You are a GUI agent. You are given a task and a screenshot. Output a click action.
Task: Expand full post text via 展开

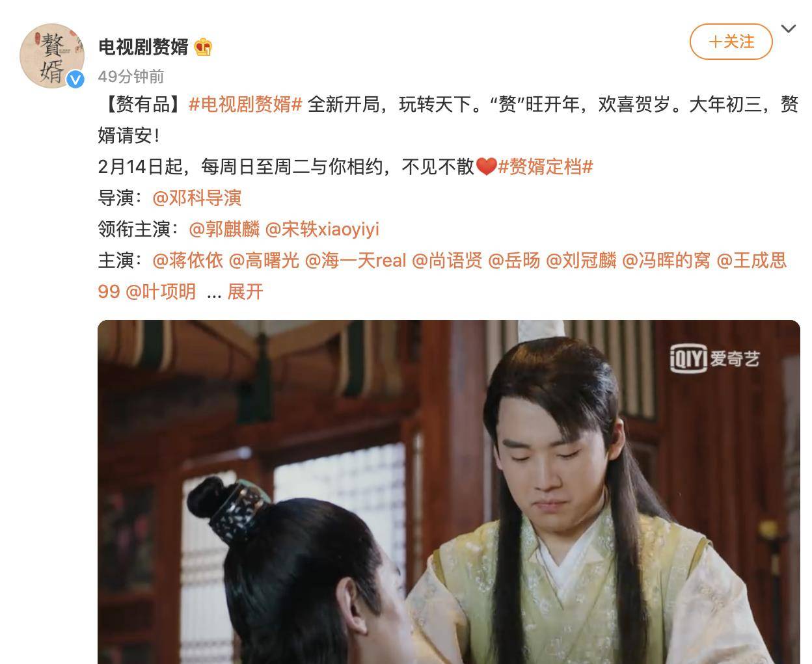coord(245,292)
